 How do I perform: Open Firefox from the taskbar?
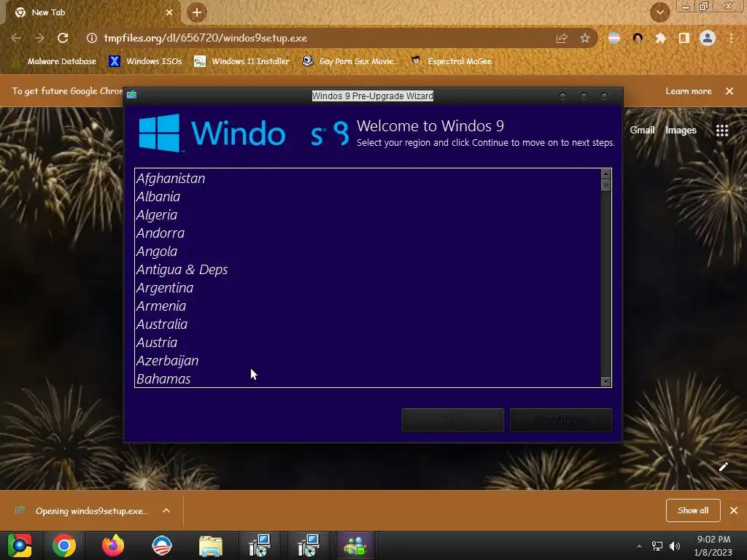click(x=113, y=545)
